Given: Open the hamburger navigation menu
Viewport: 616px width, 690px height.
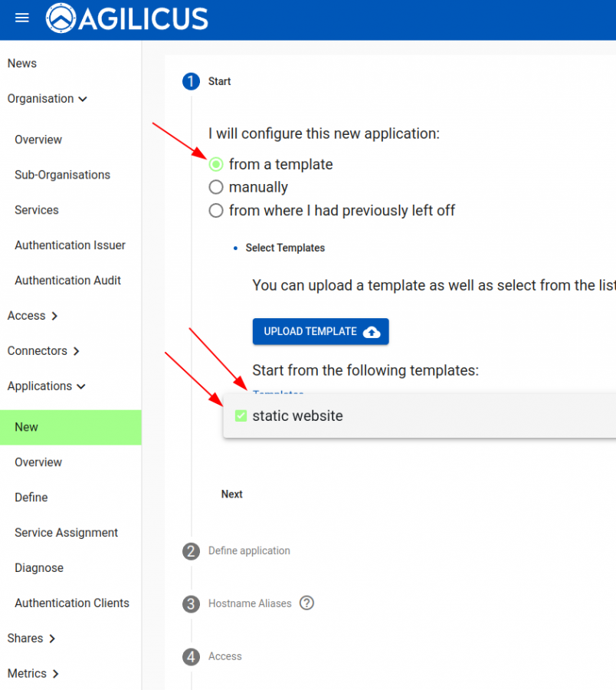Looking at the screenshot, I should (x=21, y=18).
